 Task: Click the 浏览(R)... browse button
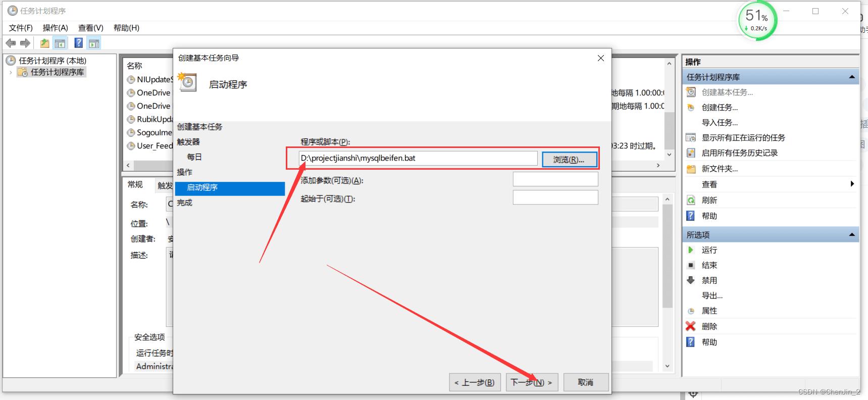pos(569,159)
